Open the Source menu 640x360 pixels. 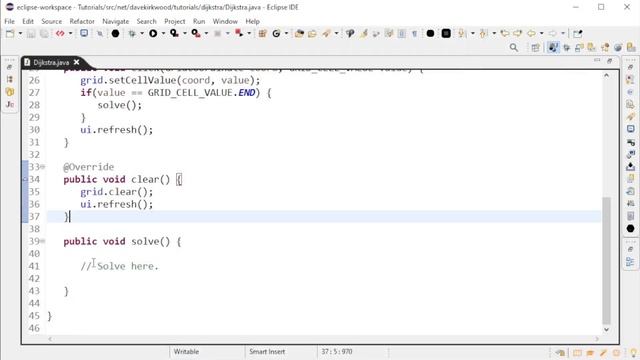(51, 21)
